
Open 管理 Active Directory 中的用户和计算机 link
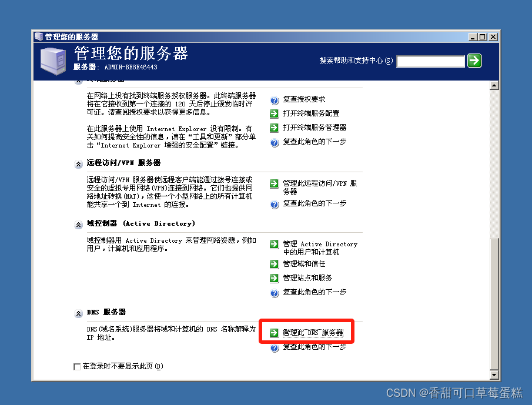click(320, 248)
